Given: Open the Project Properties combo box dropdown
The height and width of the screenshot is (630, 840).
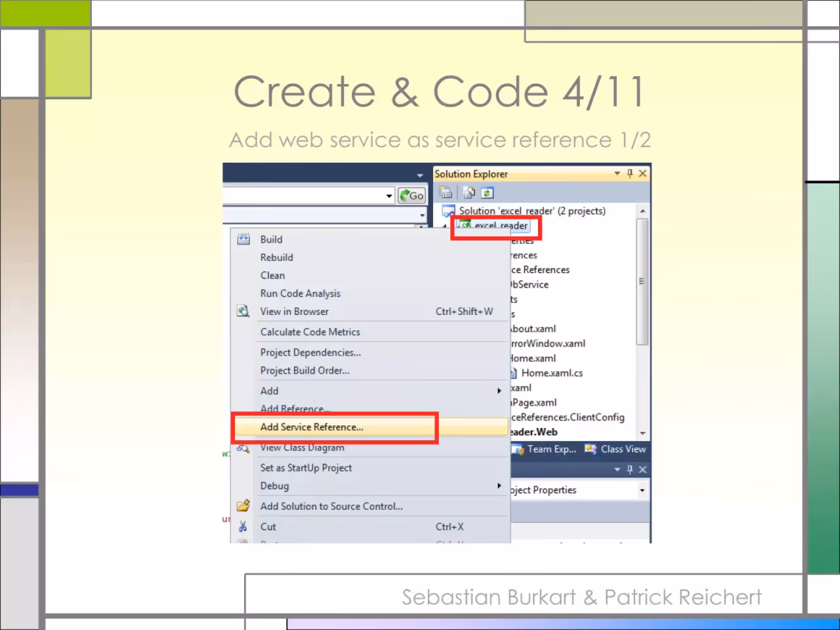Looking at the screenshot, I should 642,490.
